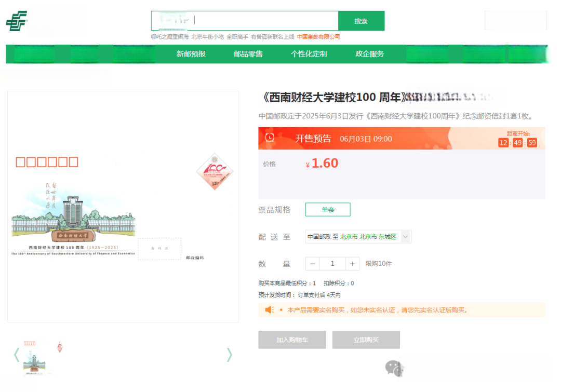Click the 扣除积分：0 text
Viewport: 561px width, 392px height.
click(339, 283)
